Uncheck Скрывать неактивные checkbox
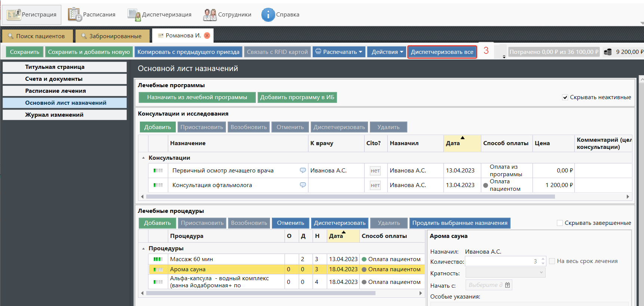644x306 pixels. tap(565, 97)
